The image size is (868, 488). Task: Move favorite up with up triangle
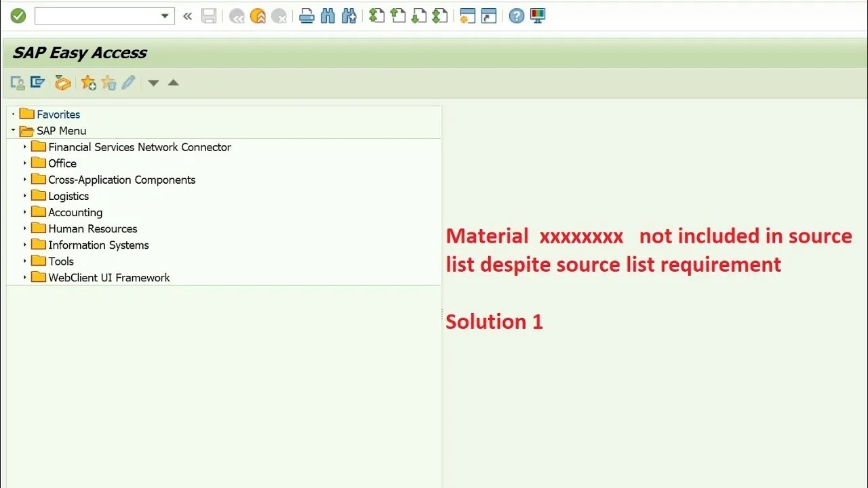174,83
